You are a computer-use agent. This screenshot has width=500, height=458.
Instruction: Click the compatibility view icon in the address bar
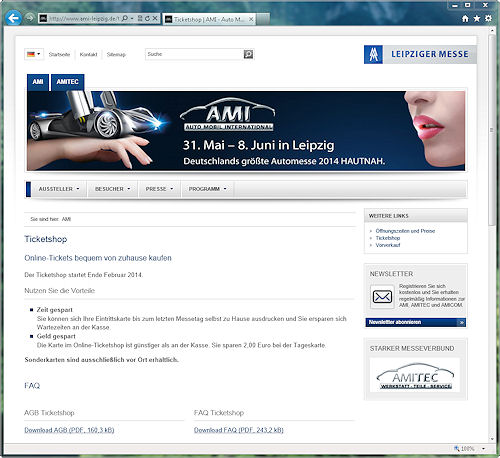pos(140,18)
